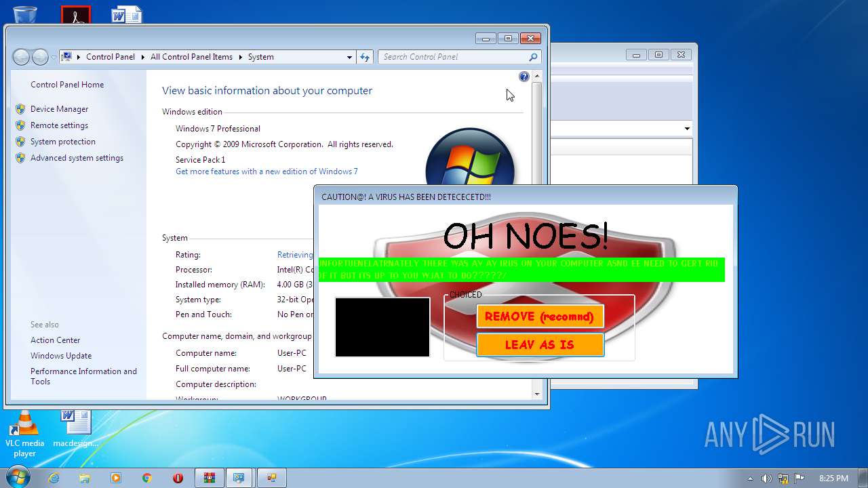This screenshot has width=868, height=488.
Task: Launch Google Chrome from taskbar
Action: (x=146, y=478)
